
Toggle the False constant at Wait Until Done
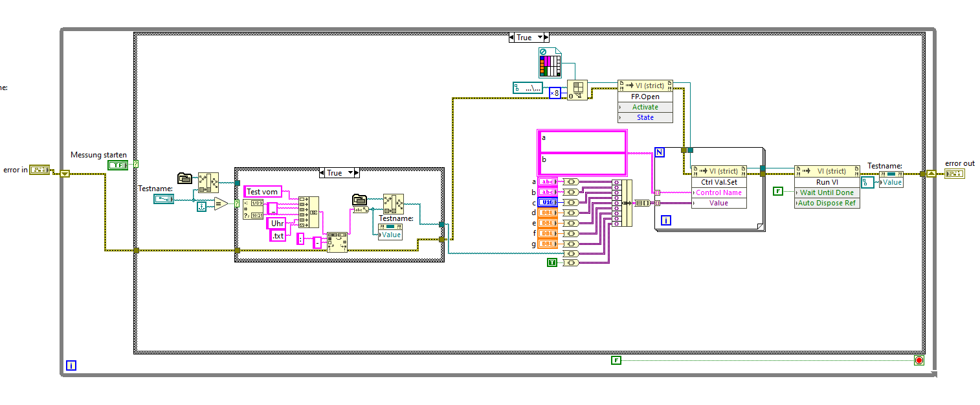click(777, 191)
